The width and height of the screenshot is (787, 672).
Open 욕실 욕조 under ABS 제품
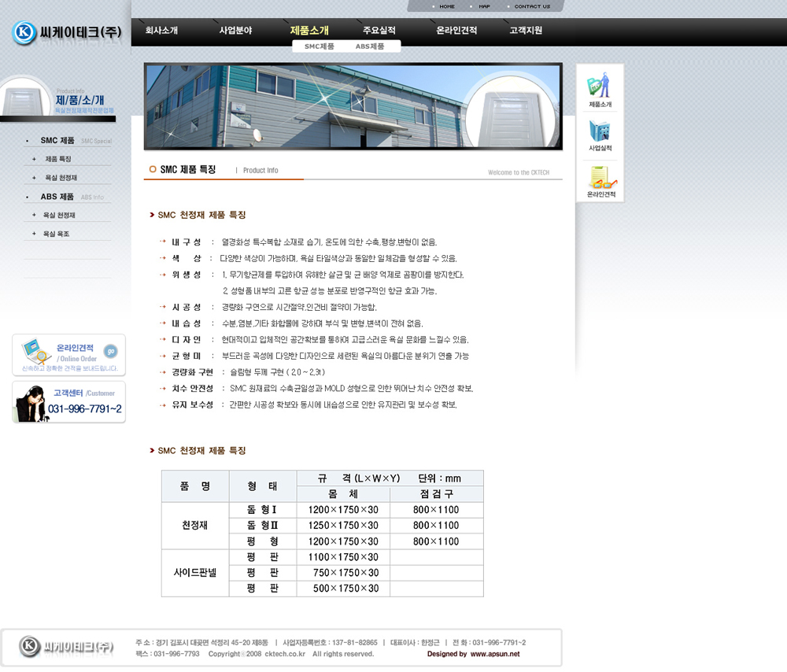pyautogui.click(x=57, y=234)
